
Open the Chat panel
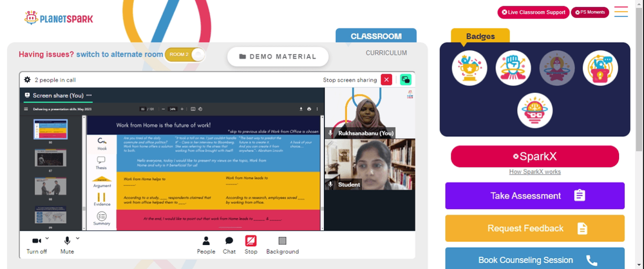229,245
